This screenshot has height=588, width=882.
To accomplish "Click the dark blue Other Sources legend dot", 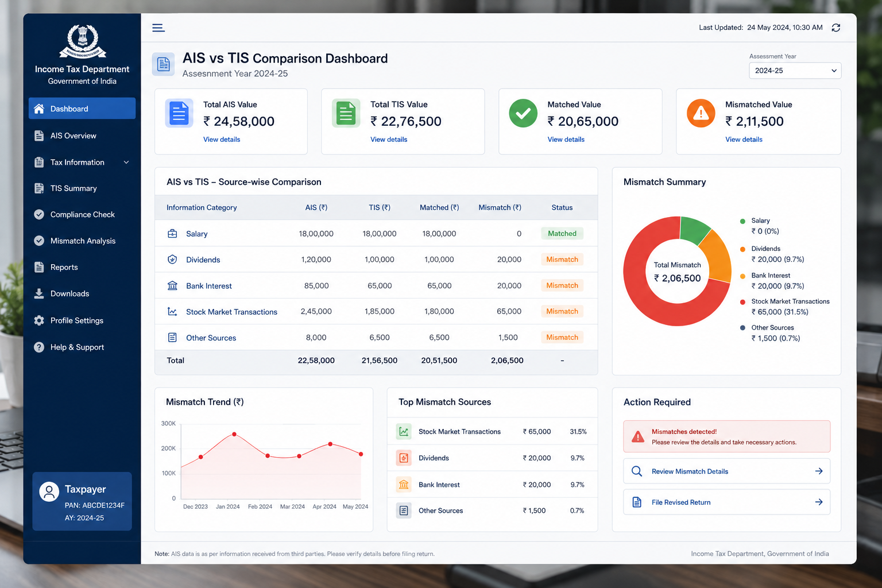I will tap(742, 328).
